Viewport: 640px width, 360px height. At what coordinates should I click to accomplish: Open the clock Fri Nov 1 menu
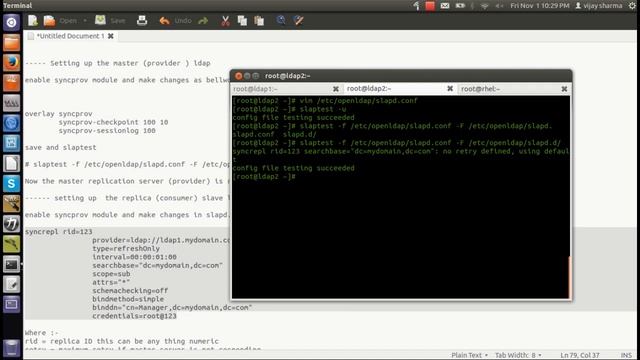point(540,6)
